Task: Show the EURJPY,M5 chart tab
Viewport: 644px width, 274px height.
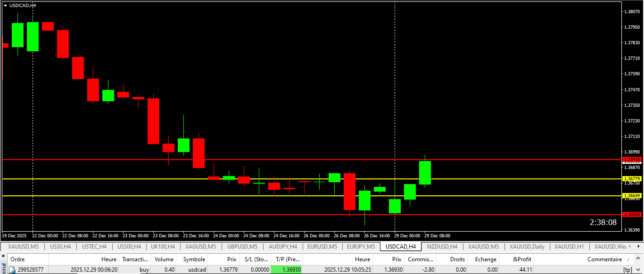Action: (x=361, y=246)
